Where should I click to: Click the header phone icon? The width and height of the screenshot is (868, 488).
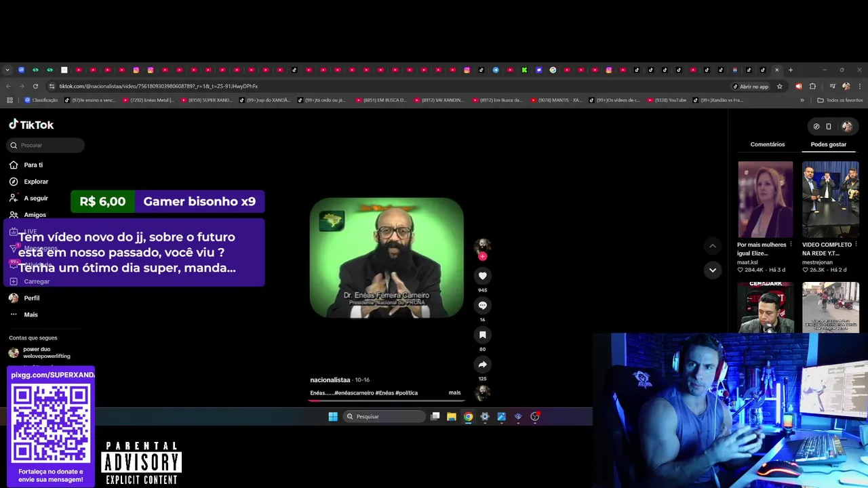pyautogui.click(x=828, y=126)
